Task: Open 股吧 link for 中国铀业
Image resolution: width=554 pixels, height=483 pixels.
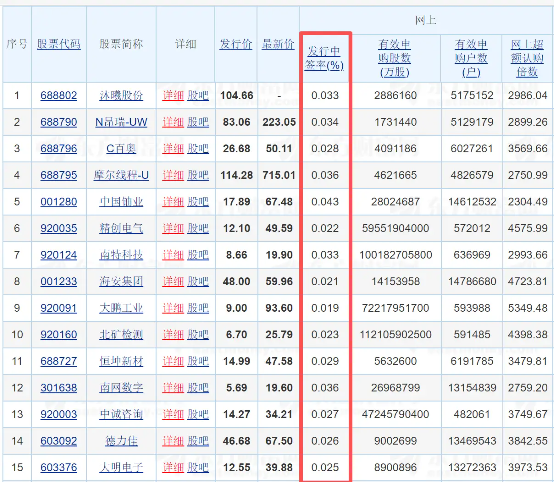Action: pyautogui.click(x=198, y=202)
